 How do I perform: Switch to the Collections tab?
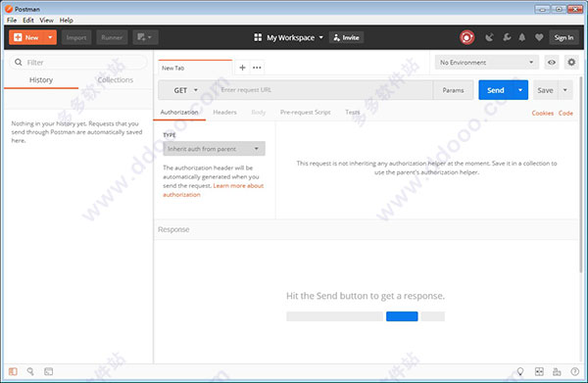(x=115, y=79)
